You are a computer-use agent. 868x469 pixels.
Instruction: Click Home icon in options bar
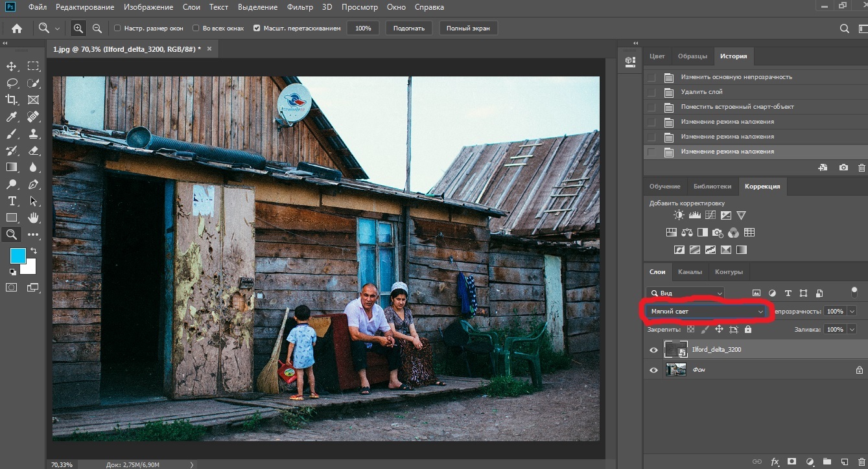pyautogui.click(x=17, y=29)
